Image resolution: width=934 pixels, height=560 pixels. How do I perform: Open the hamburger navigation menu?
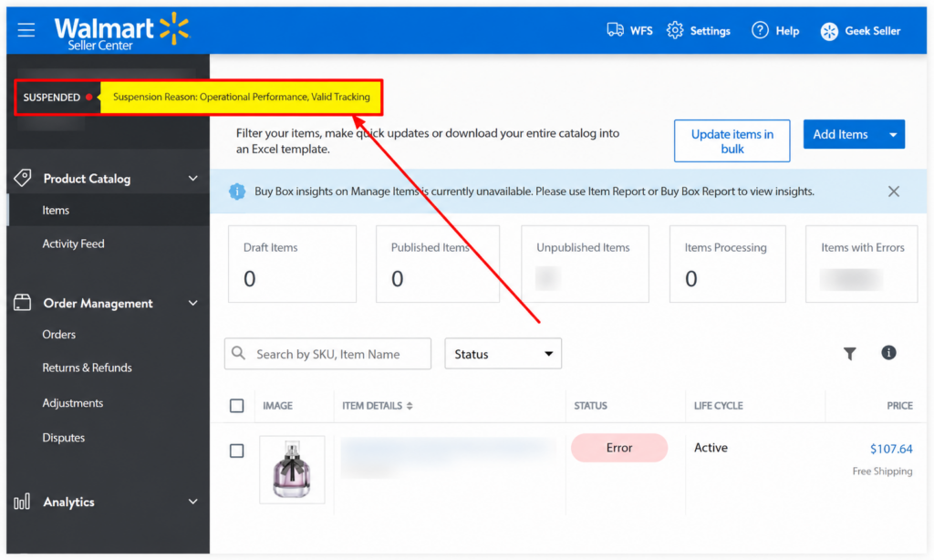pyautogui.click(x=26, y=30)
